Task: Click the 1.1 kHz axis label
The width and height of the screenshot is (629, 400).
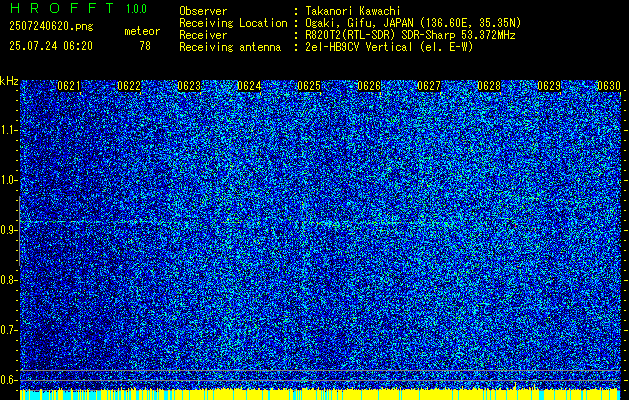Action: [x=7, y=130]
